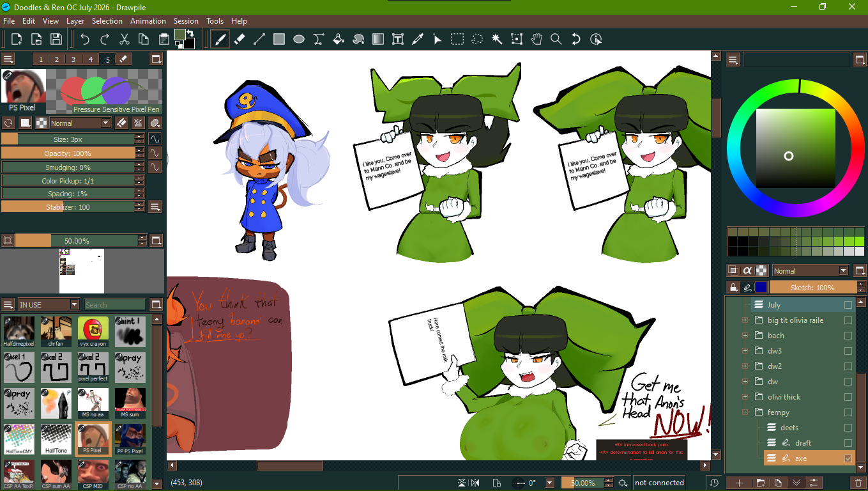Toggle visibility checkbox for dw3 group
Screen dimensions: 868x491
(848, 351)
